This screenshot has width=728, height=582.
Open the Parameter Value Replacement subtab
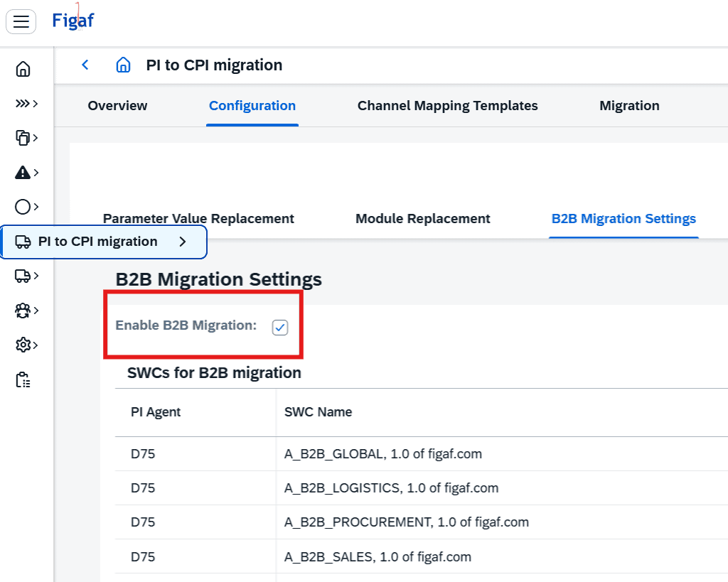coord(198,219)
